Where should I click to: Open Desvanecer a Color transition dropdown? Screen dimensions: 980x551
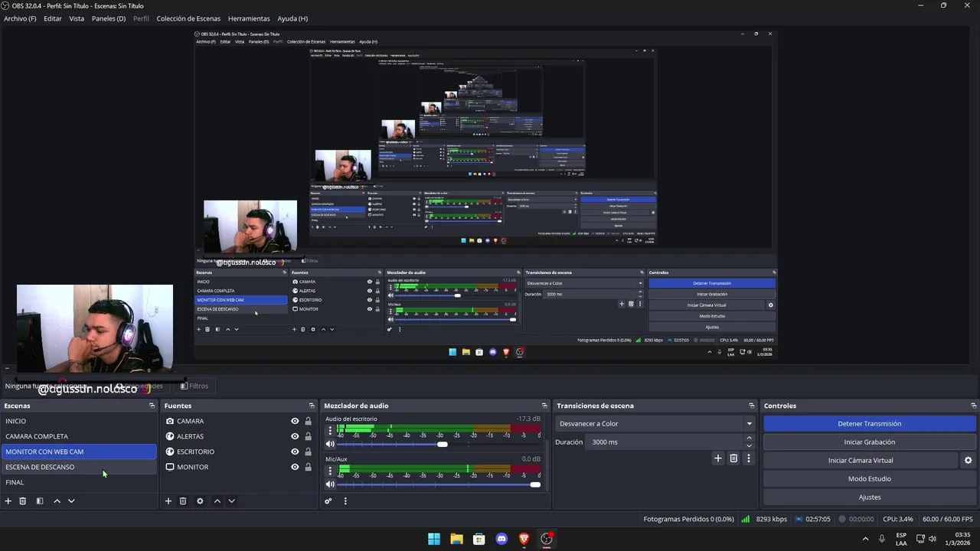pos(655,424)
